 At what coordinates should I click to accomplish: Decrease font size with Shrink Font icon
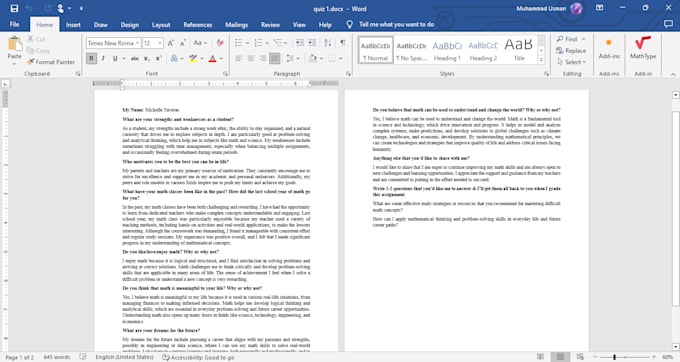183,43
